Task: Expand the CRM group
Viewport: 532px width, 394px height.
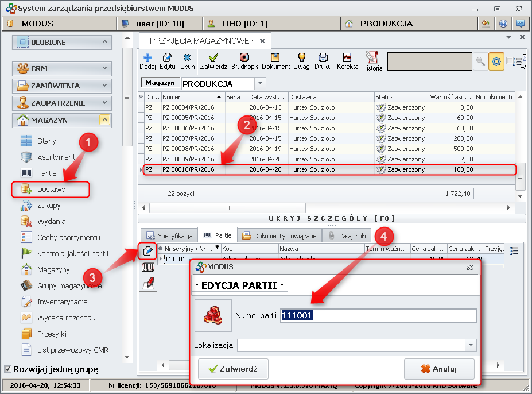Action: 104,68
